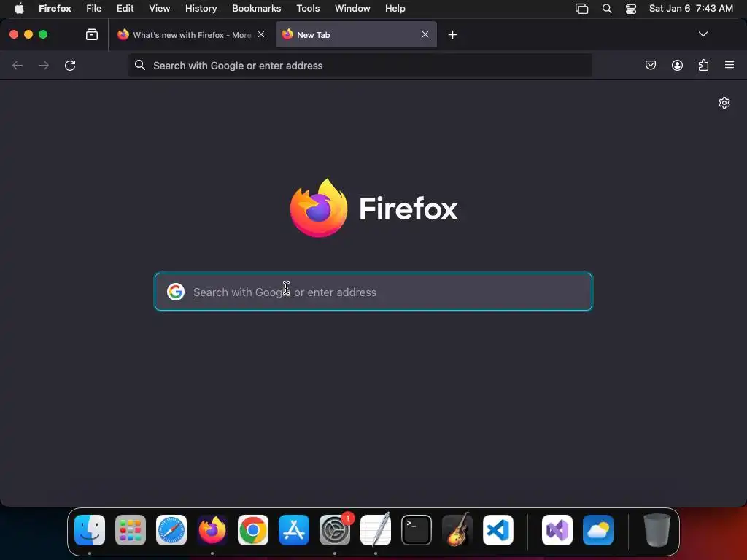Open a new tab with plus button
747x560 pixels.
coord(452,35)
